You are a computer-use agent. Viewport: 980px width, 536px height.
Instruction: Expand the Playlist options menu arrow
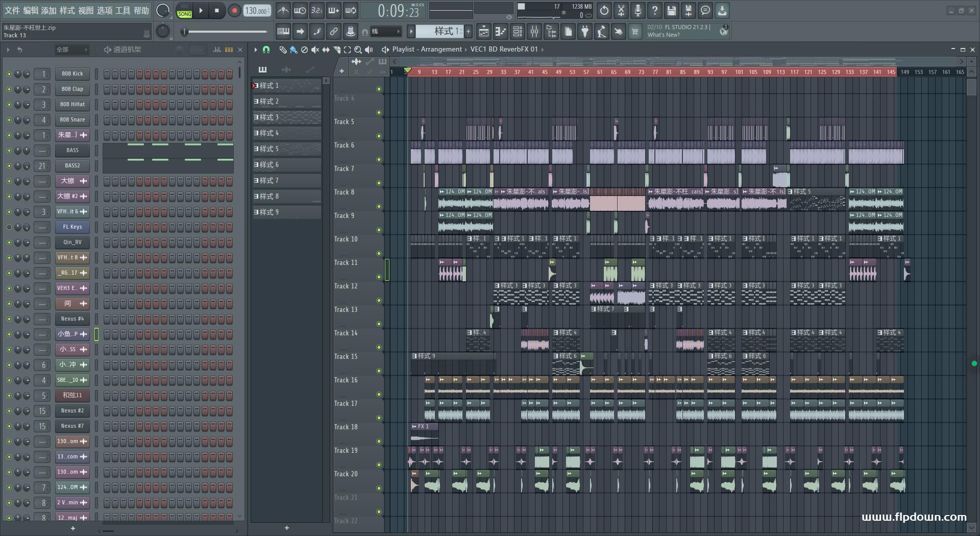pyautogui.click(x=256, y=50)
